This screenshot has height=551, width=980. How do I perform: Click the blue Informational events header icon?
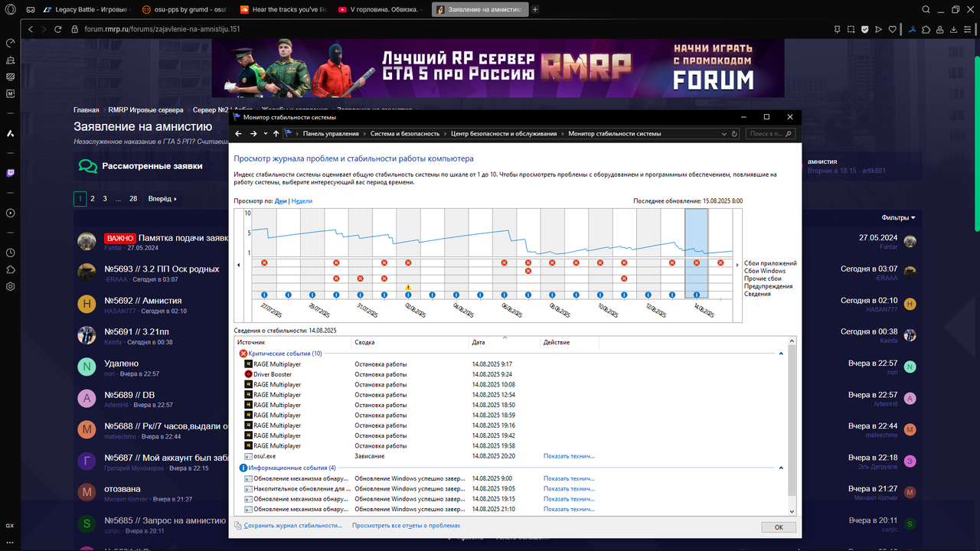coord(243,468)
